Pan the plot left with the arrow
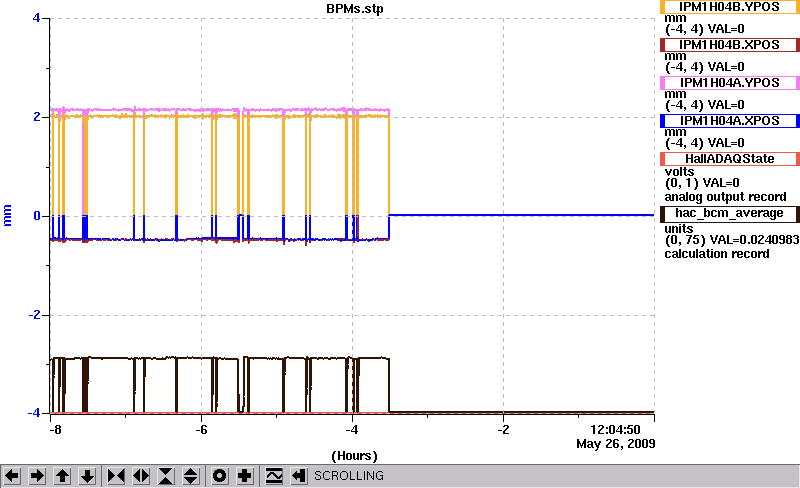The width and height of the screenshot is (800, 488). (x=12, y=476)
